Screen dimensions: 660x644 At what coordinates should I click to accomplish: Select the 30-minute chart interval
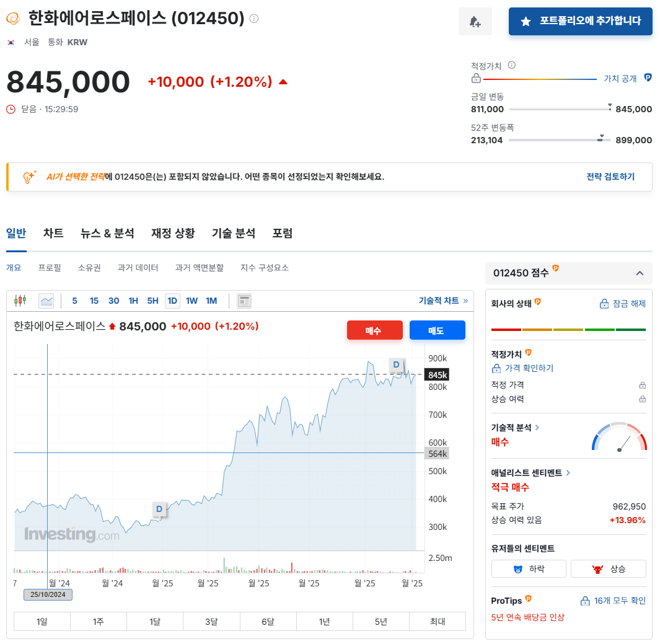tap(113, 301)
